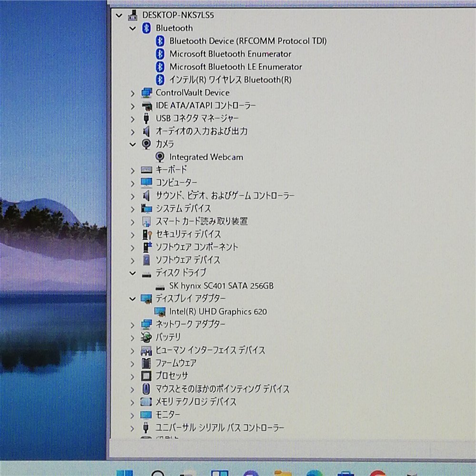The image size is (476, 476).
Task: Click the ControlVault Device icon
Action: coord(147,93)
